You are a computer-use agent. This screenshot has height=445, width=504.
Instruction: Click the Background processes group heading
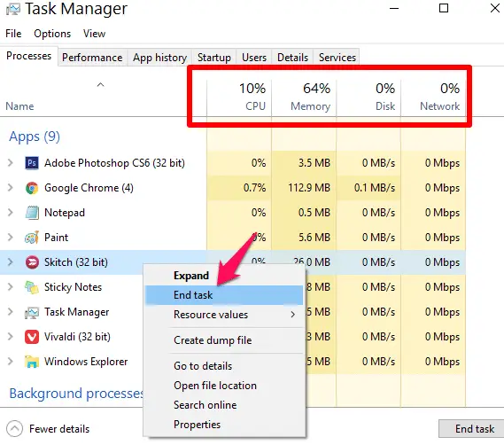tap(76, 394)
